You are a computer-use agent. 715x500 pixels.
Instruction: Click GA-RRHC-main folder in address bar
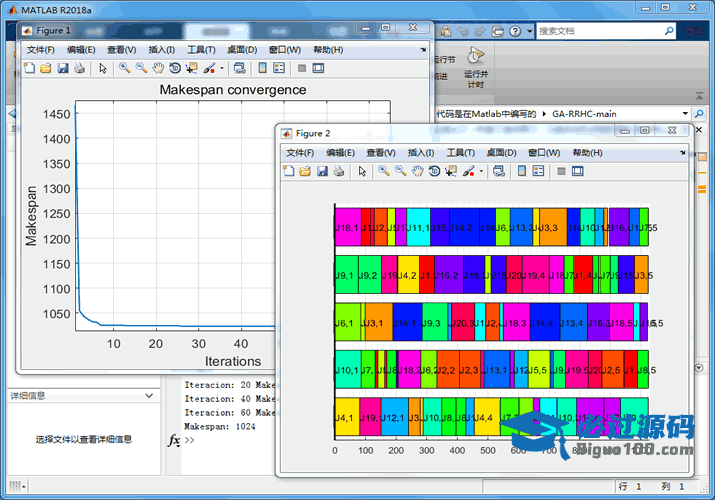[x=584, y=114]
